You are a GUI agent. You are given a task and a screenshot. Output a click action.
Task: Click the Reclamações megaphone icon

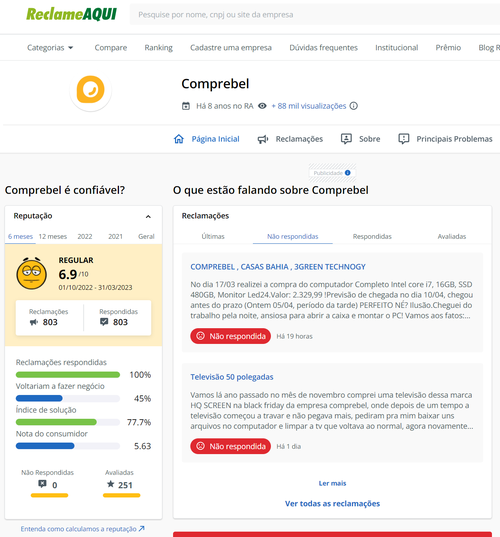263,139
